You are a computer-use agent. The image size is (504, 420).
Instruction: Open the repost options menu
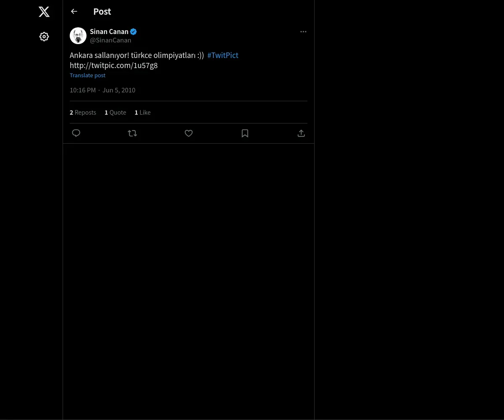132,133
